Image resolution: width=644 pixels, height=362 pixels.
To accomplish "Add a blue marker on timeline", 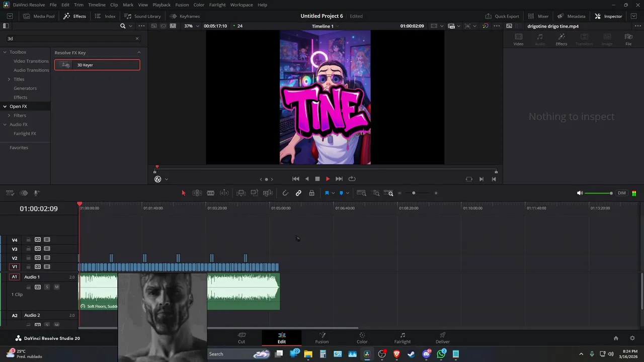I will [341, 193].
